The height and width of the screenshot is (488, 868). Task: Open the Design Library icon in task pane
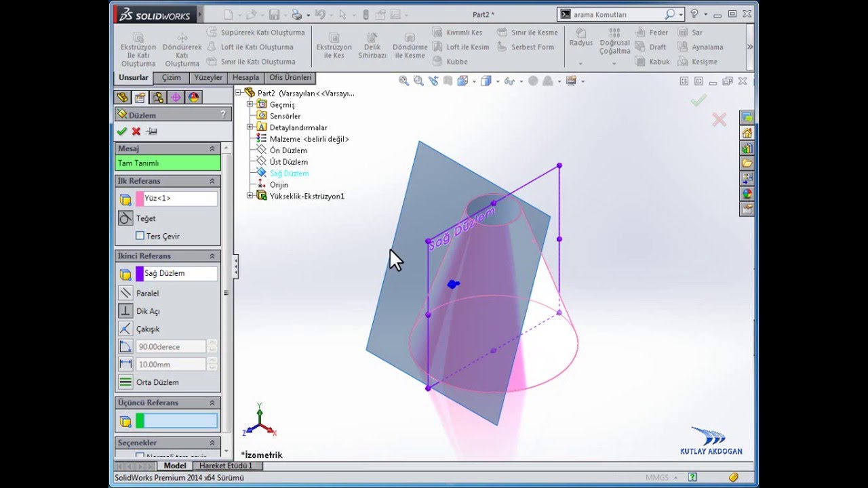[x=747, y=148]
